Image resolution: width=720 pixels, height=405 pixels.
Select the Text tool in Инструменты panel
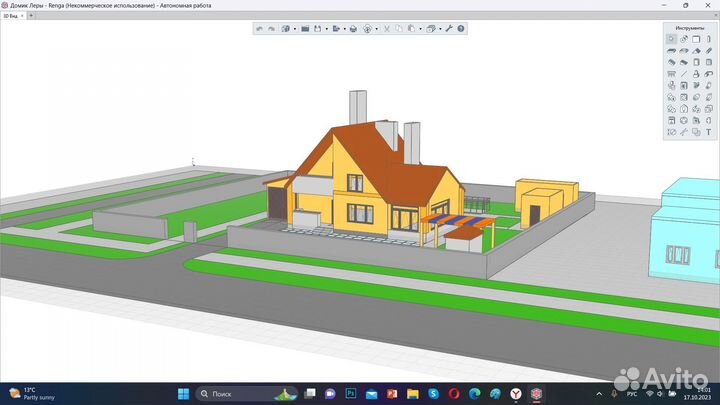coord(708,132)
